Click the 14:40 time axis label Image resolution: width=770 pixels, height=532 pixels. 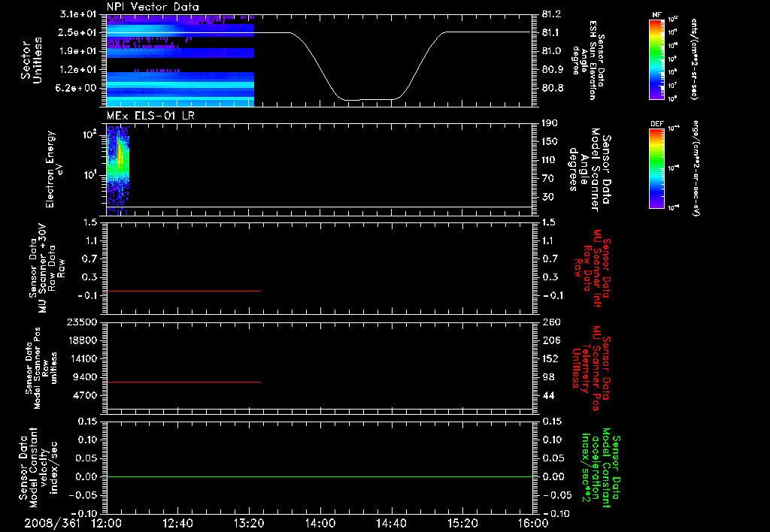[x=391, y=523]
